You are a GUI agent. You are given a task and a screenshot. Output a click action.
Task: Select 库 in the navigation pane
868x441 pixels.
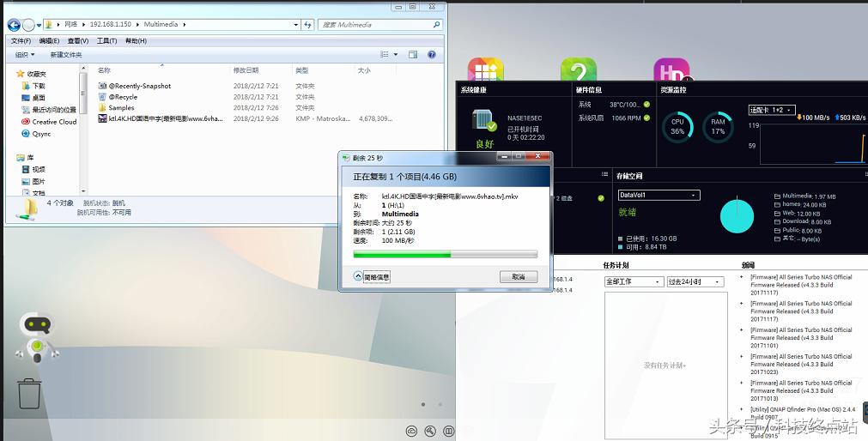(25, 158)
